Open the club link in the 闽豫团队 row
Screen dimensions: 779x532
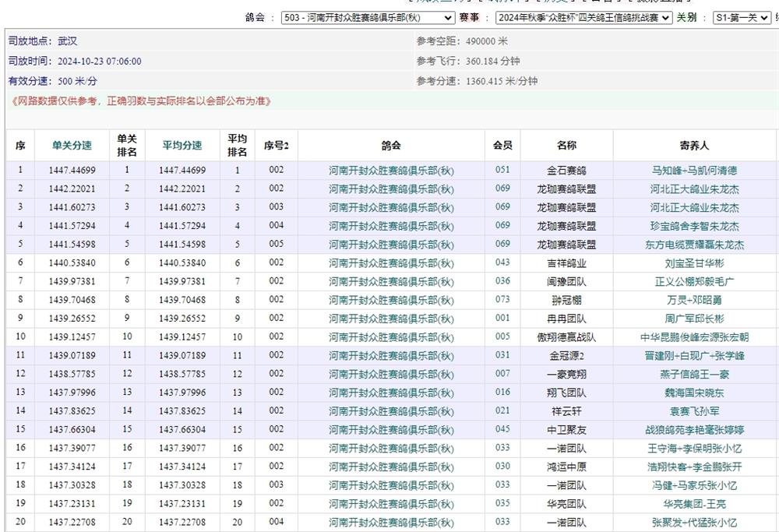click(391, 282)
